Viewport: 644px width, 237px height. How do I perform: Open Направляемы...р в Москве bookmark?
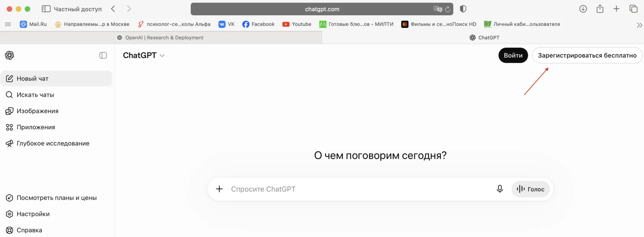pos(92,24)
